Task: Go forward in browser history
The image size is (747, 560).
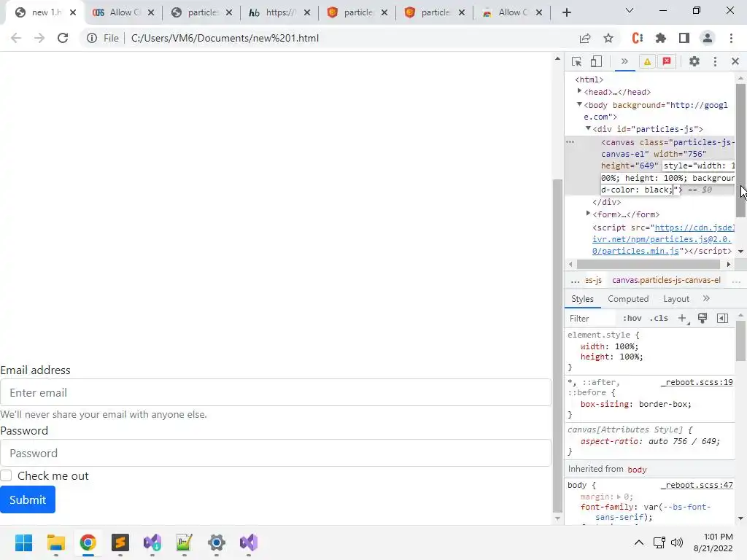Action: tap(39, 38)
